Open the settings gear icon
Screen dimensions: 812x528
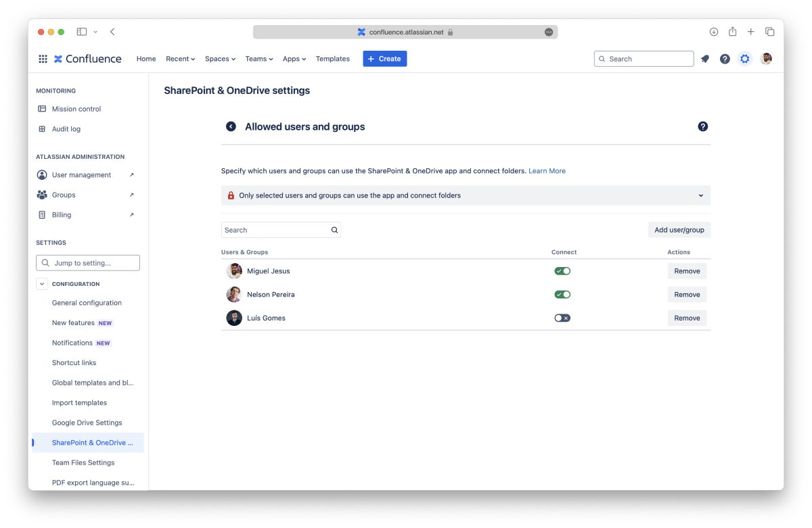click(745, 59)
